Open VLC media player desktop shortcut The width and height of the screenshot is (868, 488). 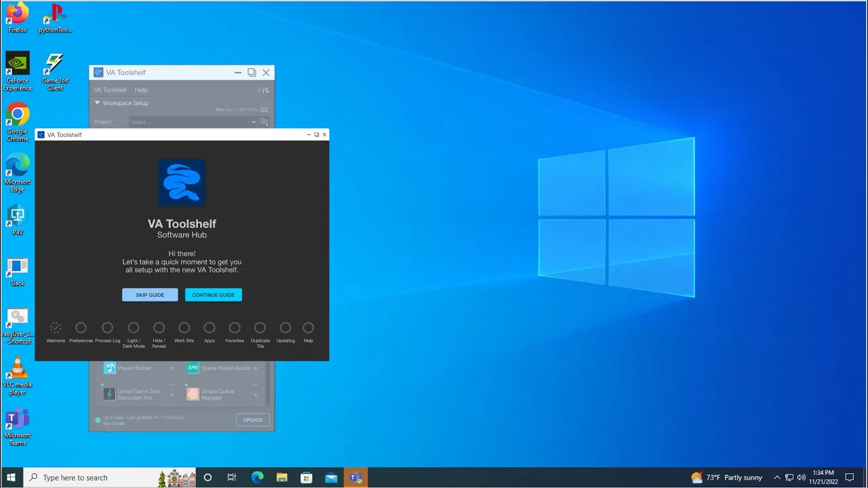(18, 376)
